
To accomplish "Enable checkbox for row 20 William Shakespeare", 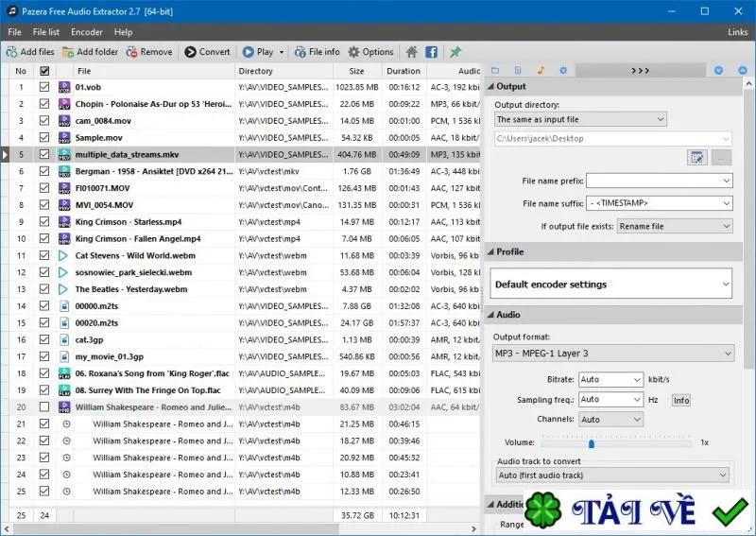I will (x=44, y=407).
